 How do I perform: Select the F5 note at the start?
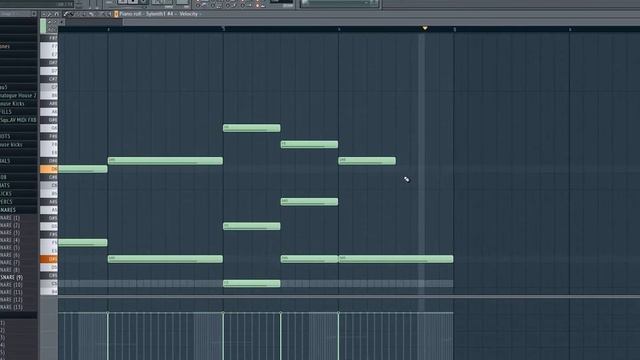pyautogui.click(x=82, y=243)
